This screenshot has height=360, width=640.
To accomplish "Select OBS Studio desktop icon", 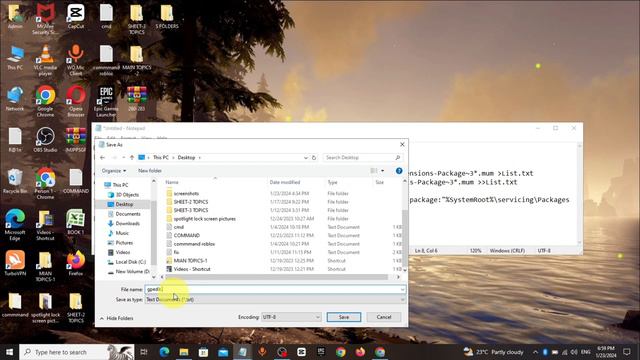I will [45, 140].
